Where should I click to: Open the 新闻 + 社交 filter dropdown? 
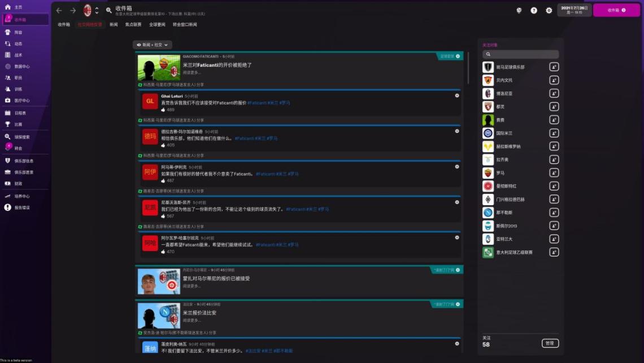153,45
